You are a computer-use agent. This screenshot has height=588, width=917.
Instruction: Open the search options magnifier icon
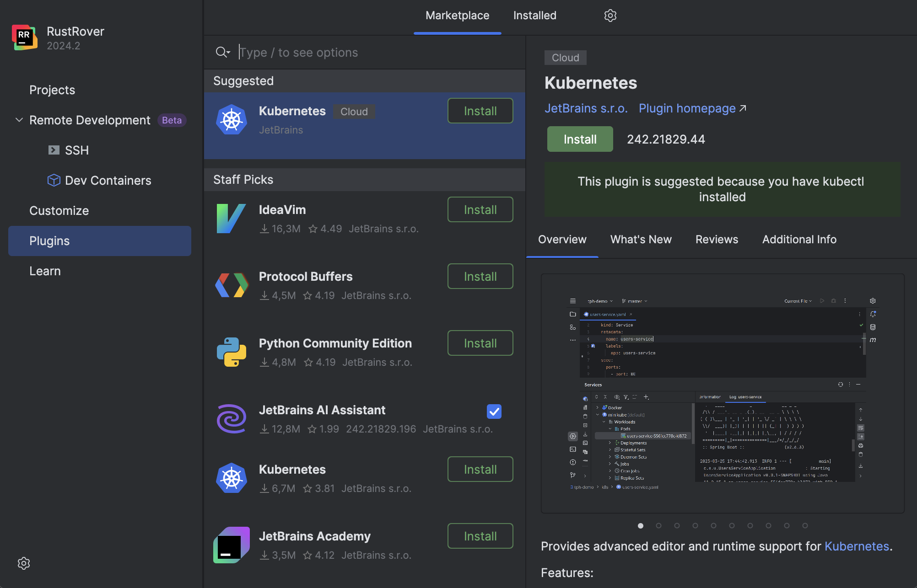tap(222, 52)
